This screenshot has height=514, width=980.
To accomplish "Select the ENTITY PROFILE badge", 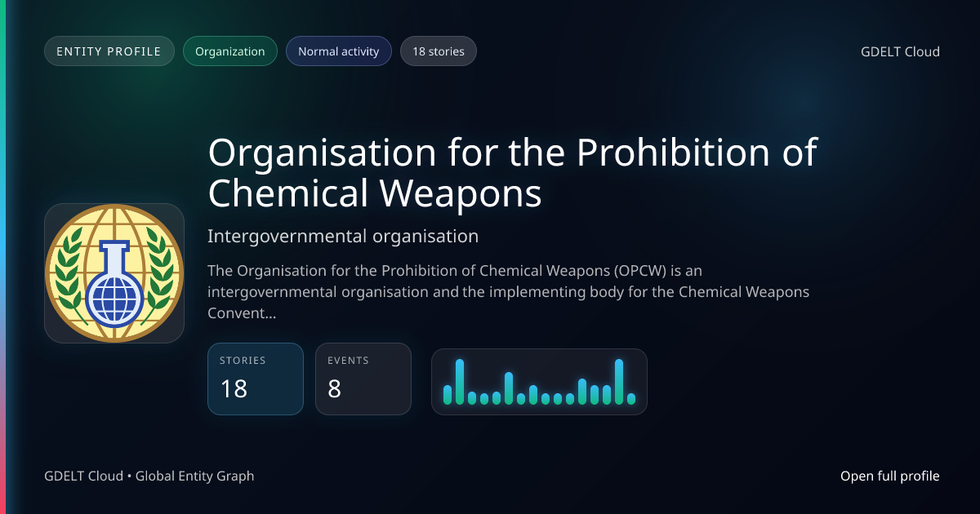I will (x=109, y=51).
